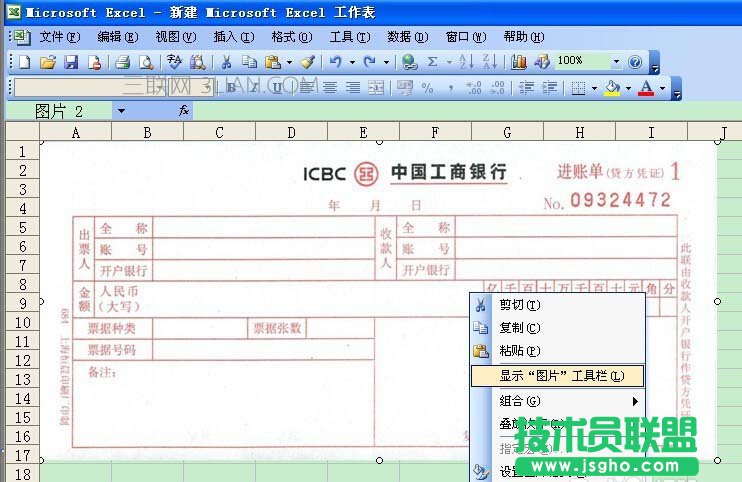
Task: Choose 剪切 (Cut) in the context menu
Action: [x=557, y=305]
